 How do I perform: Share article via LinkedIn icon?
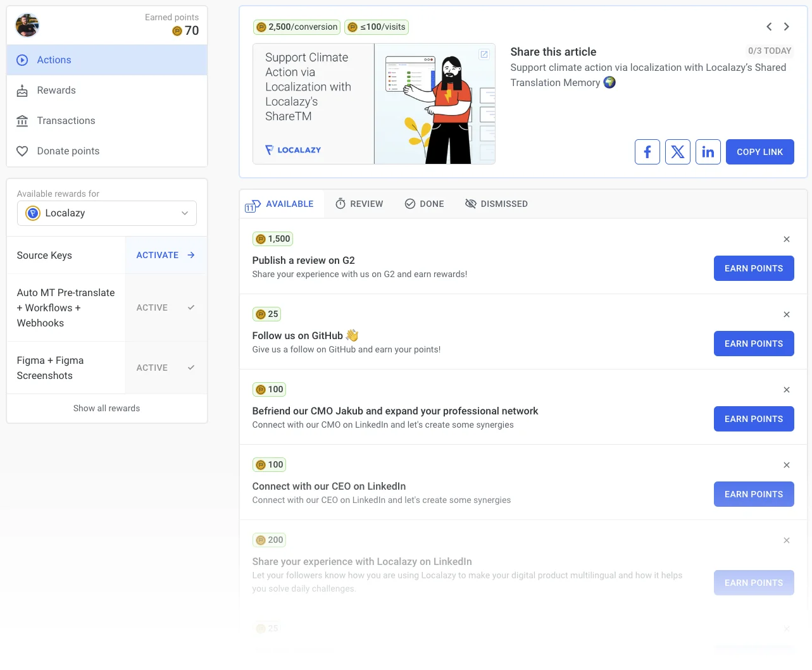tap(708, 152)
